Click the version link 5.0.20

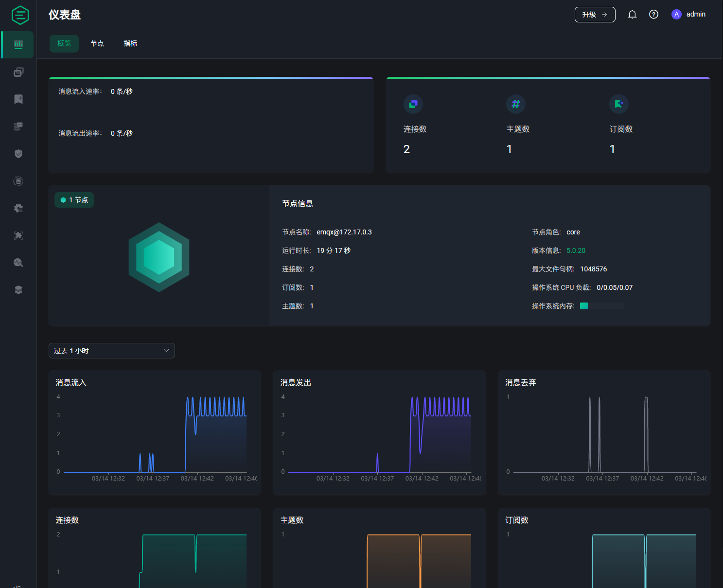[x=576, y=250]
